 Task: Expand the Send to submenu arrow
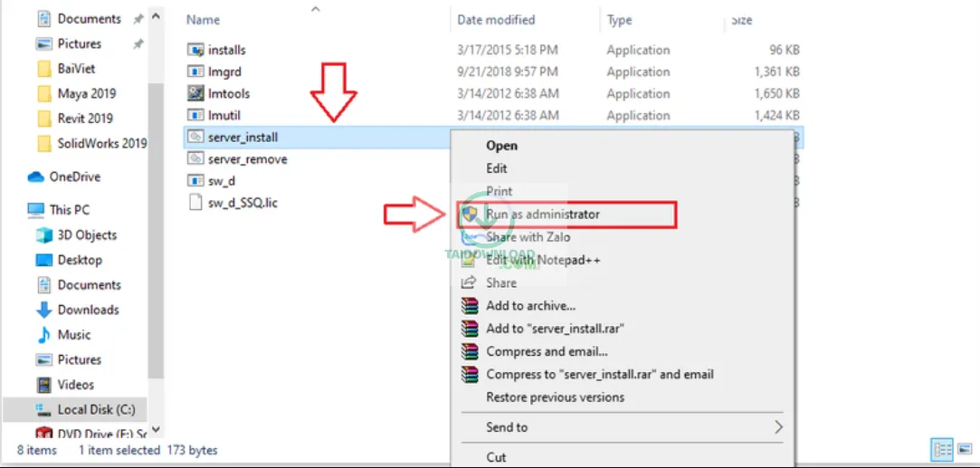coord(777,427)
